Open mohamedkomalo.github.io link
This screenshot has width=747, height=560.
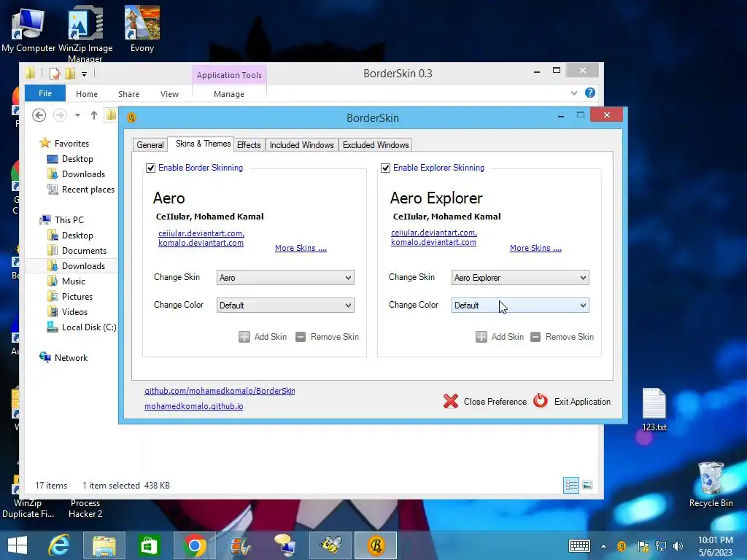(193, 406)
